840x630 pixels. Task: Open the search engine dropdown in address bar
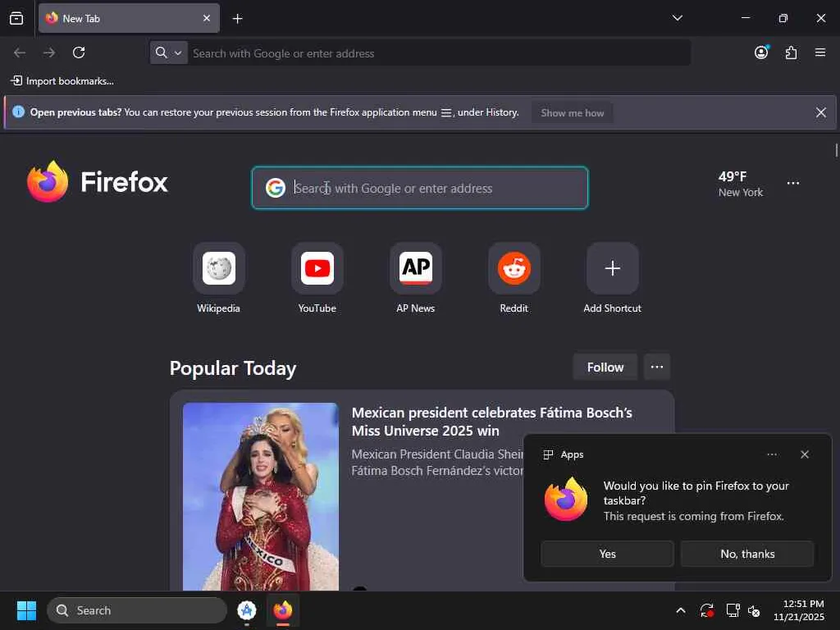[169, 52]
